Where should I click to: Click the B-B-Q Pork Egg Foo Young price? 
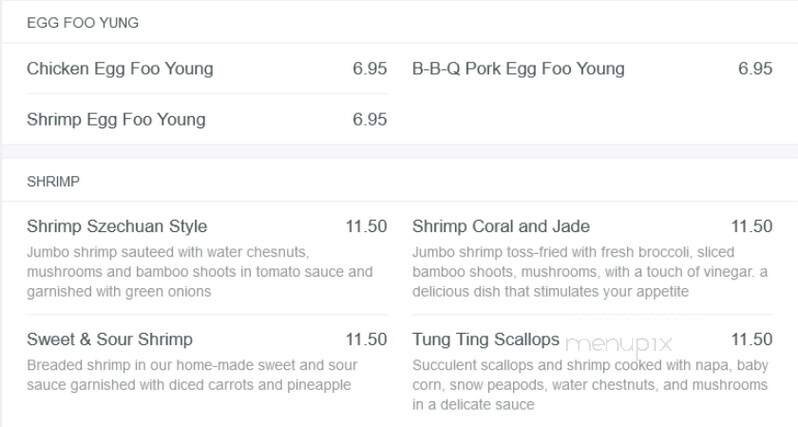pos(755,69)
